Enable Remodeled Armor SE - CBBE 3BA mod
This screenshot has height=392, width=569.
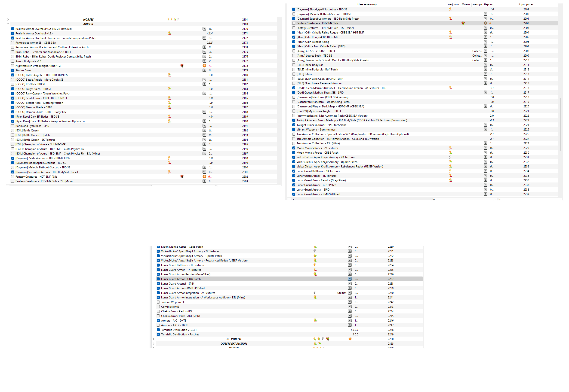12,43
